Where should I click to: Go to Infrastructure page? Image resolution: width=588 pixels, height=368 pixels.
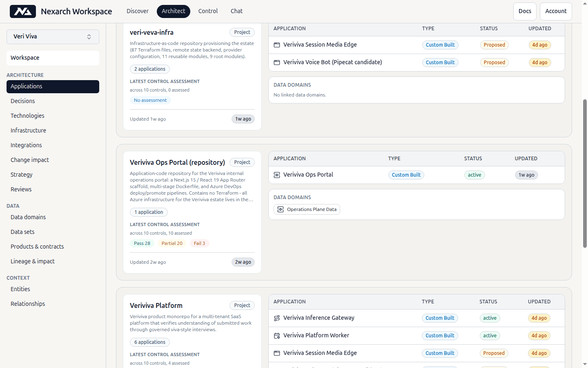tap(53, 131)
